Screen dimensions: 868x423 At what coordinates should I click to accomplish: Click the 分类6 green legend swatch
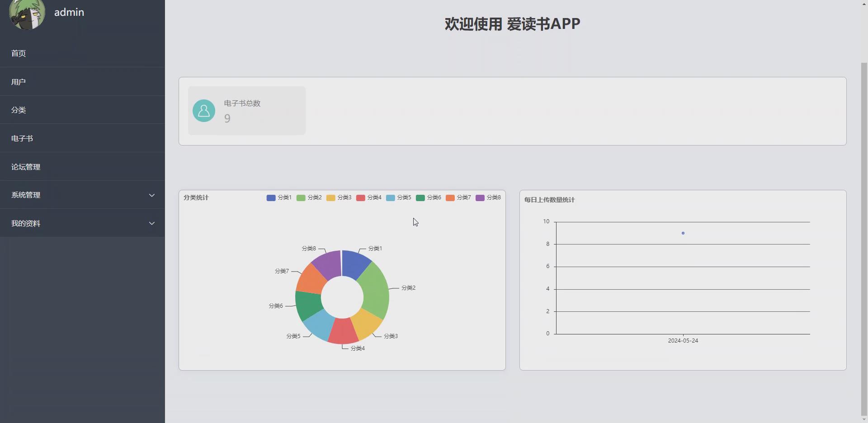[420, 197]
